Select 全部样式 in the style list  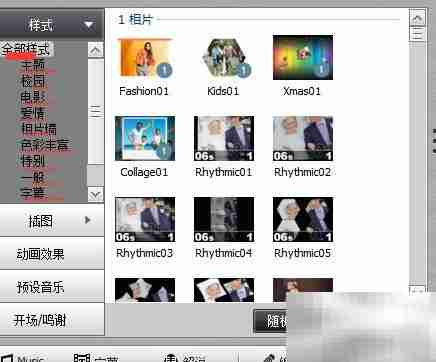coord(26,50)
